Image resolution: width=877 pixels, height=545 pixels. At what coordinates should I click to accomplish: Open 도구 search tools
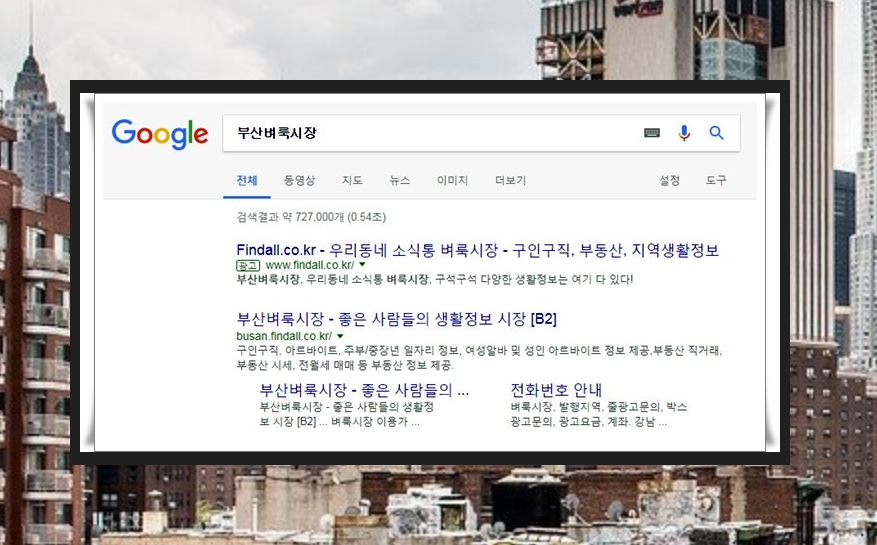point(716,180)
